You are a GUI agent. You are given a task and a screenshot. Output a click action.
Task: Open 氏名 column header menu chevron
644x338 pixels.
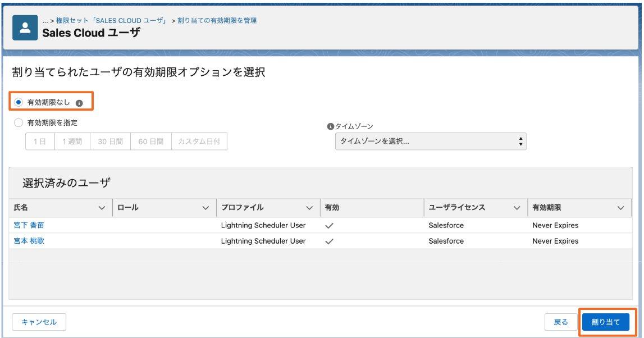[102, 208]
